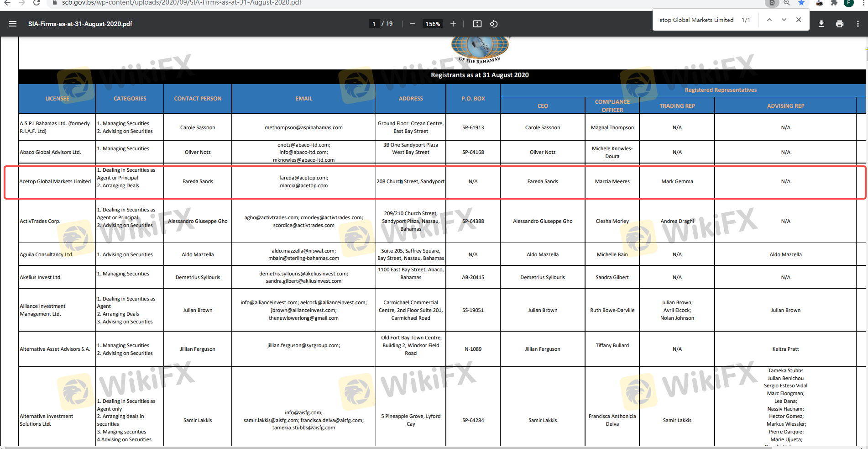
Task: Download the PDF file
Action: [x=821, y=24]
